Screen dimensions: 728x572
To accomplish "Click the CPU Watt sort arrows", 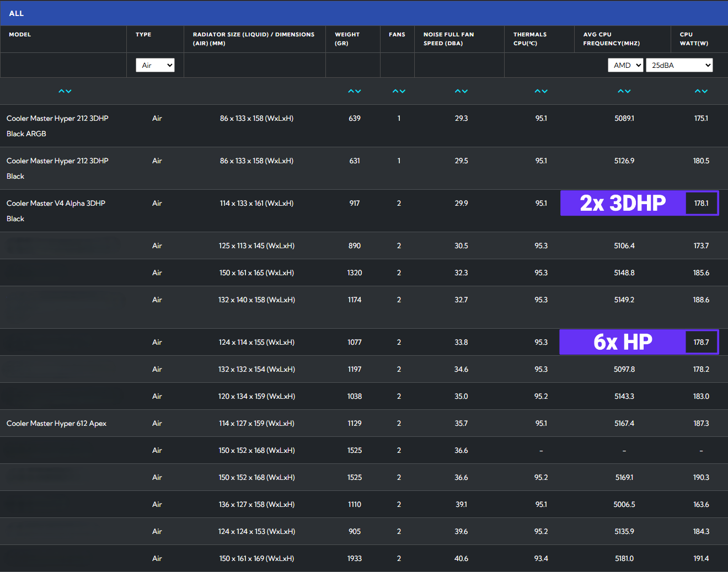I will pyautogui.click(x=701, y=91).
